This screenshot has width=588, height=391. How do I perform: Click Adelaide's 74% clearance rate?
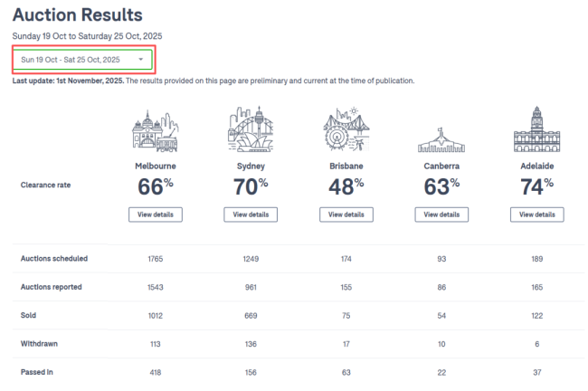click(x=536, y=186)
